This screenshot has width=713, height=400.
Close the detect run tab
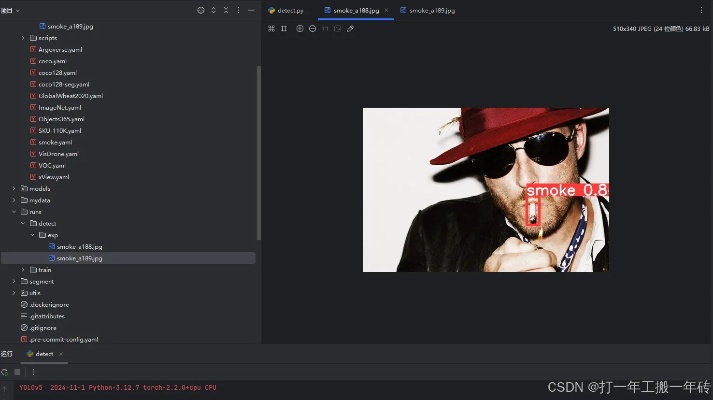[x=61, y=354]
